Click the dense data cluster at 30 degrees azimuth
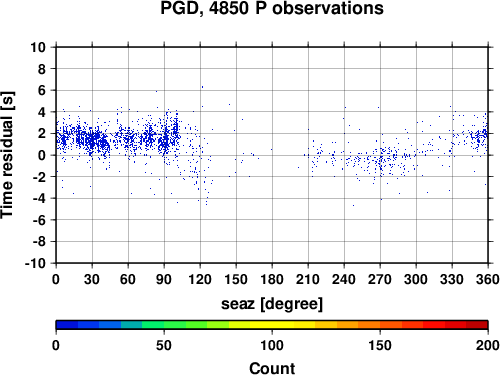Screen dimensions: 500x375 93,139
